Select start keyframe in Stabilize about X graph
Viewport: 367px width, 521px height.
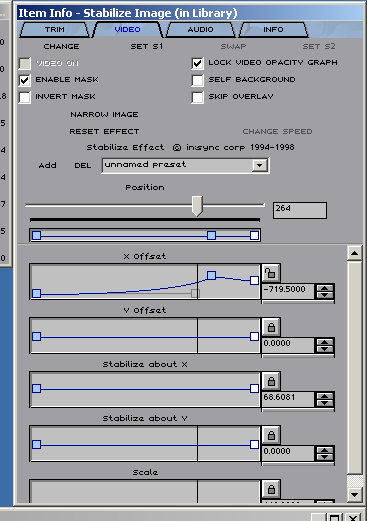point(37,389)
